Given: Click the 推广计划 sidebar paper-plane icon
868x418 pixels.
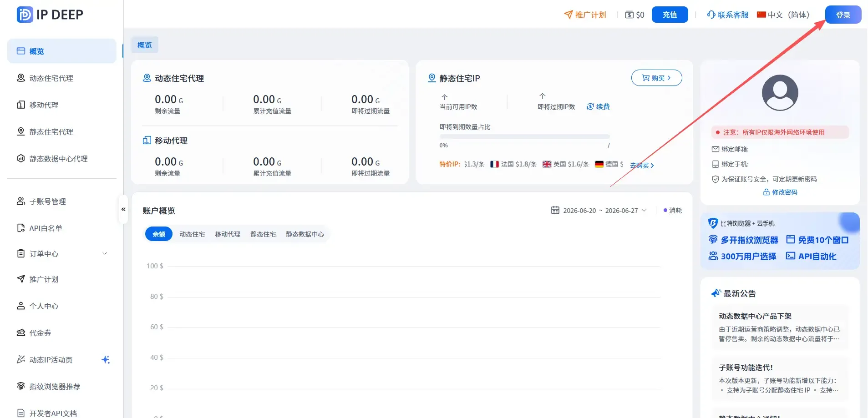Looking at the screenshot, I should tap(20, 279).
